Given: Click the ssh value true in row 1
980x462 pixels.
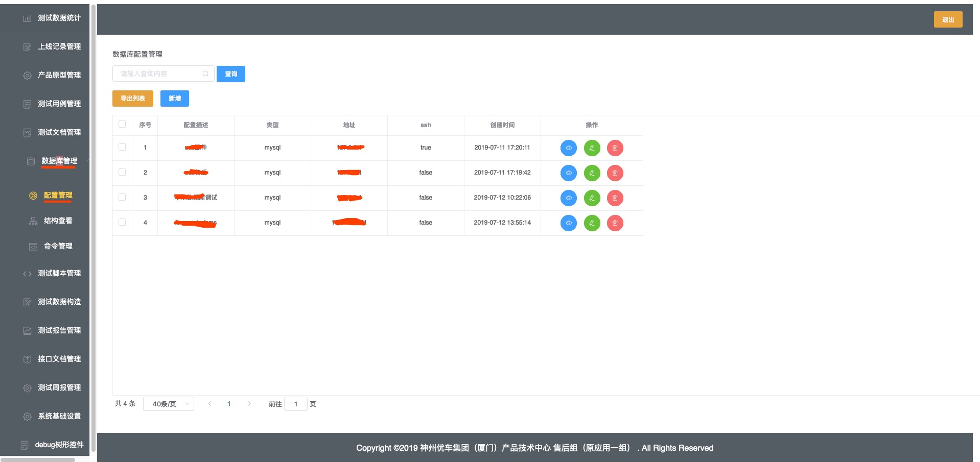Looking at the screenshot, I should (426, 148).
